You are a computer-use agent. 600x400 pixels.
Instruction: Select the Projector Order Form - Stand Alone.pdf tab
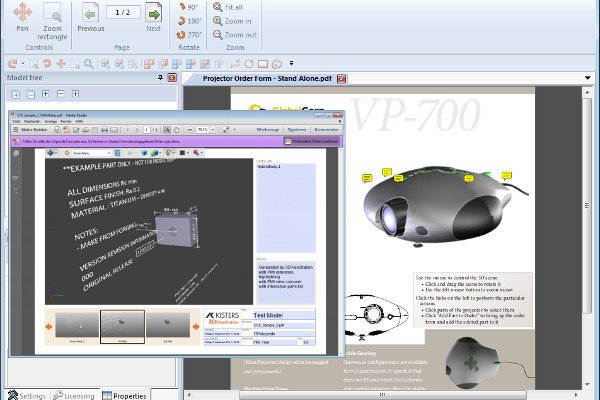pos(267,78)
